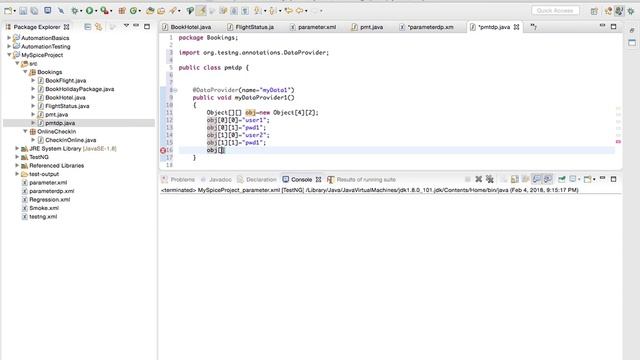Switch to the FlightStatus.java editor tab
This screenshot has width=640, height=360.
[251, 27]
